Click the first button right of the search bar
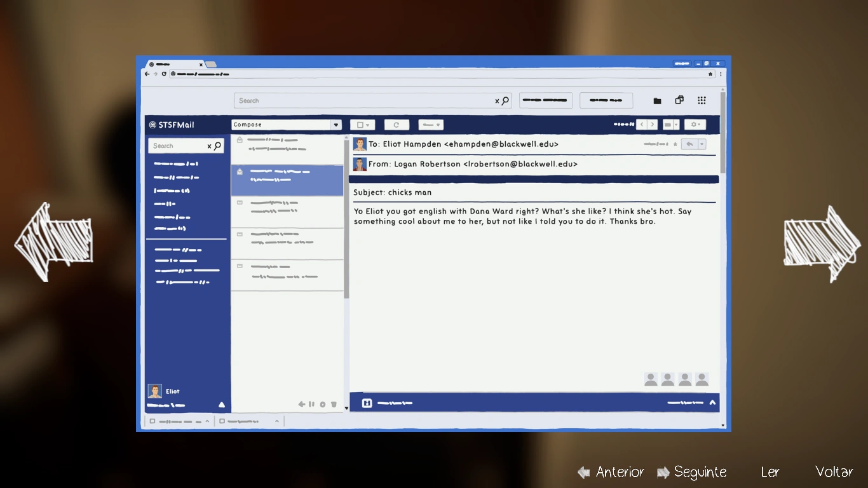 coord(546,100)
